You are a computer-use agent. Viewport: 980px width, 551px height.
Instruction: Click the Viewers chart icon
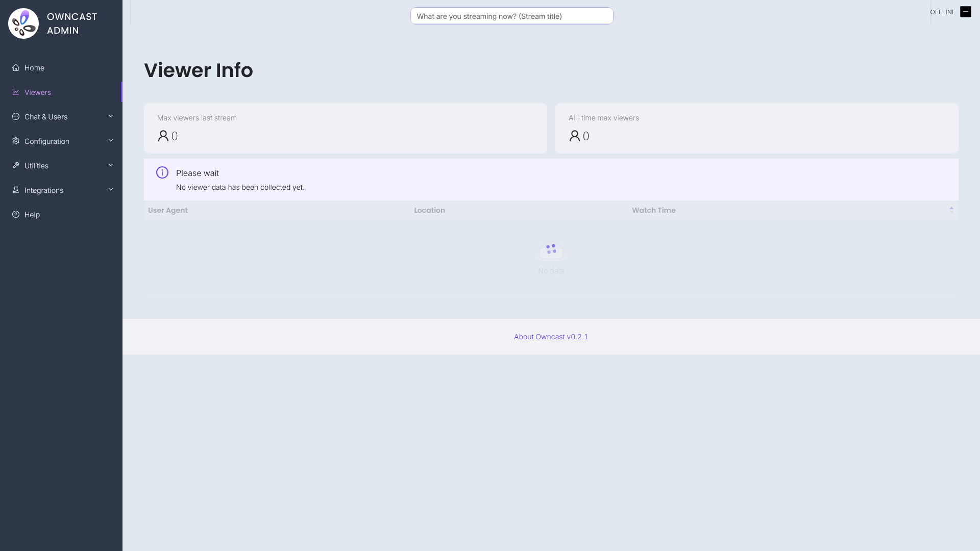pos(16,92)
